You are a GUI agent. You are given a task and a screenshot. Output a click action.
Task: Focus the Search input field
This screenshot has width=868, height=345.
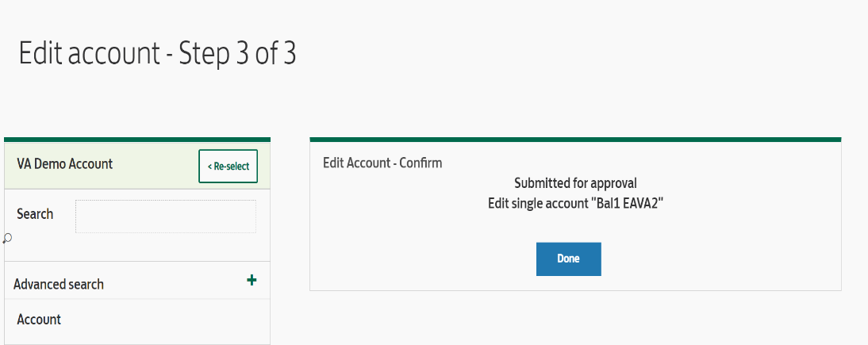click(x=166, y=217)
